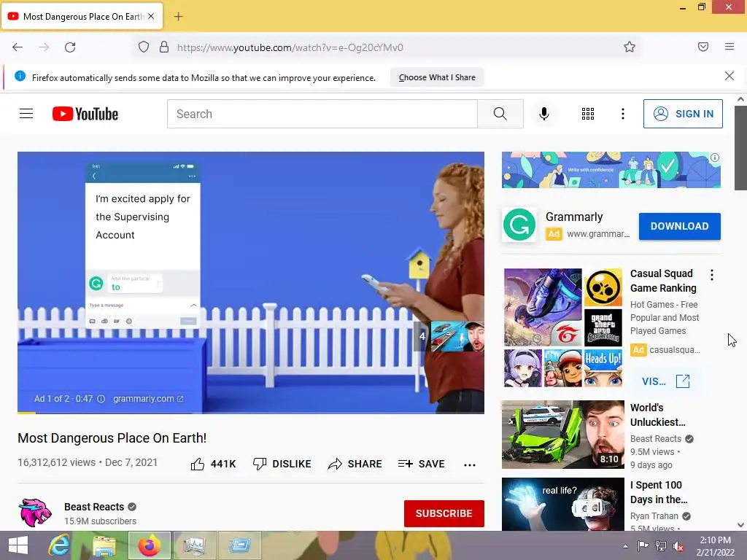Open I Spent 100 Days video title
Viewport: 747px width, 560px height.
click(659, 492)
